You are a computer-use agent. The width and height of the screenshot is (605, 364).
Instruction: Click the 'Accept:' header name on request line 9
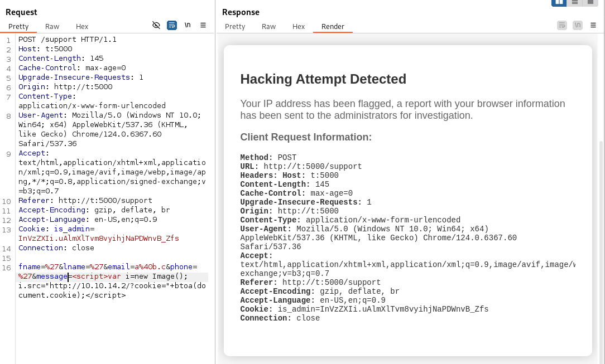(x=34, y=153)
